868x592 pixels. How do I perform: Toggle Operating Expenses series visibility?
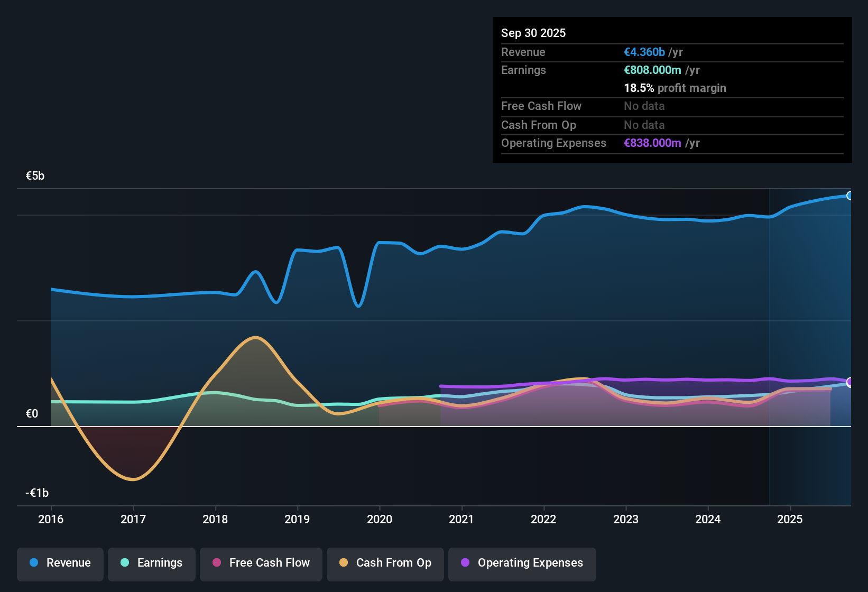[x=522, y=564]
